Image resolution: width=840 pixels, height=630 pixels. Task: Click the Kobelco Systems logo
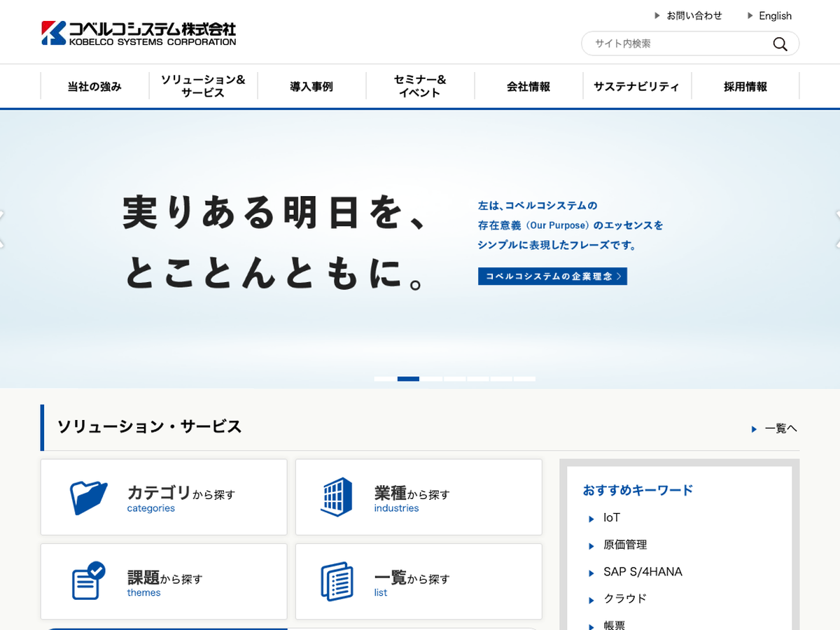coord(139,33)
